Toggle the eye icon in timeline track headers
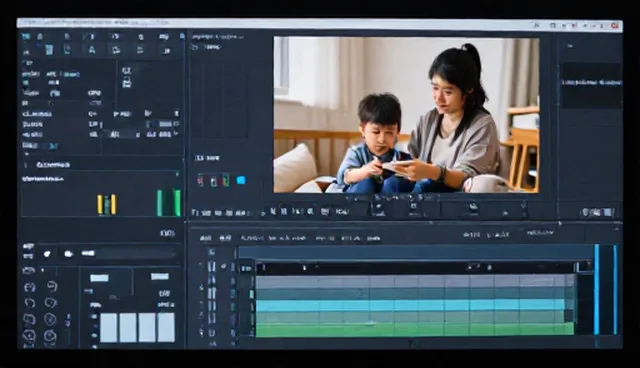 click(223, 266)
